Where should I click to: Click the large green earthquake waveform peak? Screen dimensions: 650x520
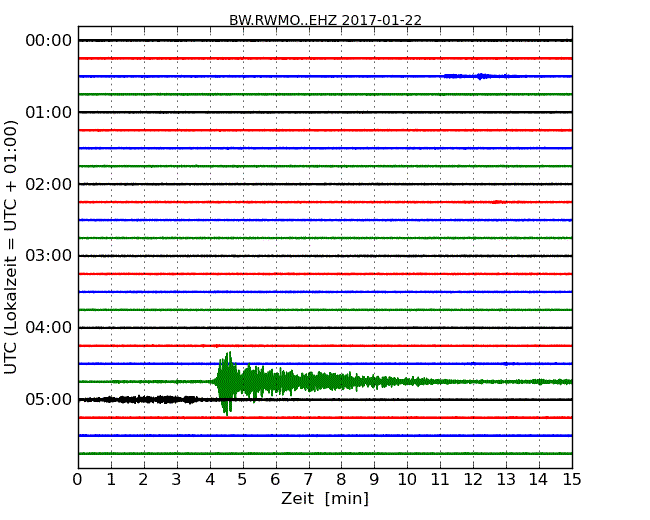pyautogui.click(x=227, y=383)
